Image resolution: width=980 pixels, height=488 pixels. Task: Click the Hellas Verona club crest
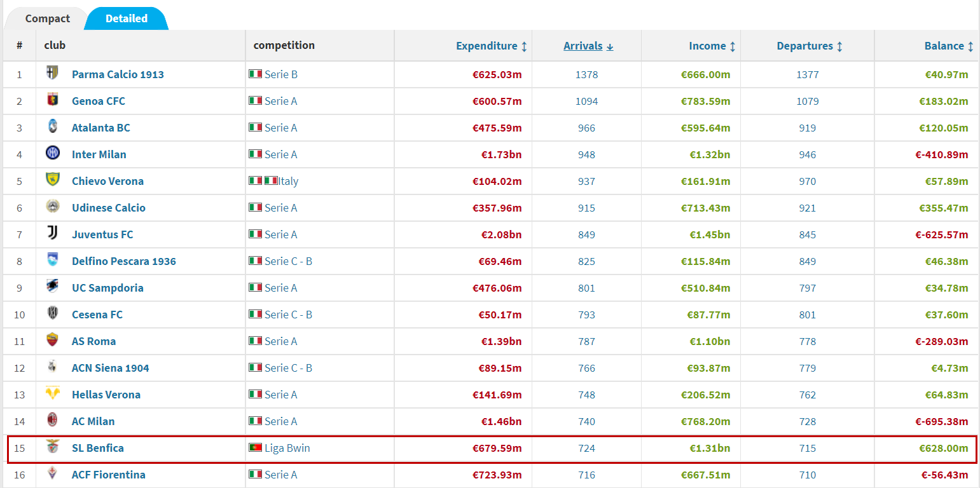pos(52,393)
